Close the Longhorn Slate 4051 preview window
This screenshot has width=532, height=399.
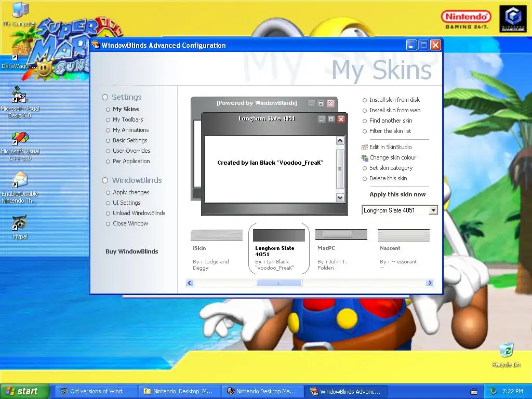coord(341,119)
